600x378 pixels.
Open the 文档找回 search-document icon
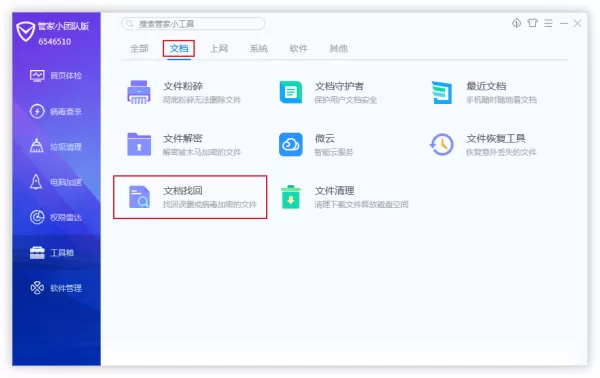[139, 197]
